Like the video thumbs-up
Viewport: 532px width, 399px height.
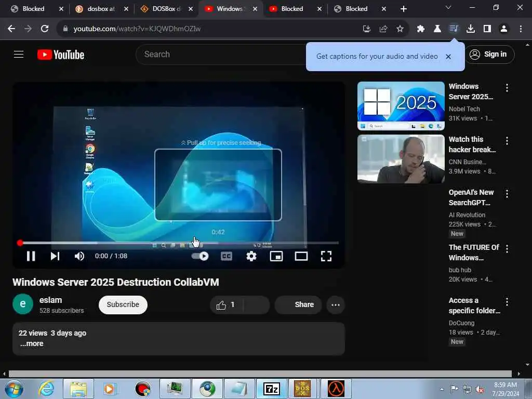click(x=227, y=304)
